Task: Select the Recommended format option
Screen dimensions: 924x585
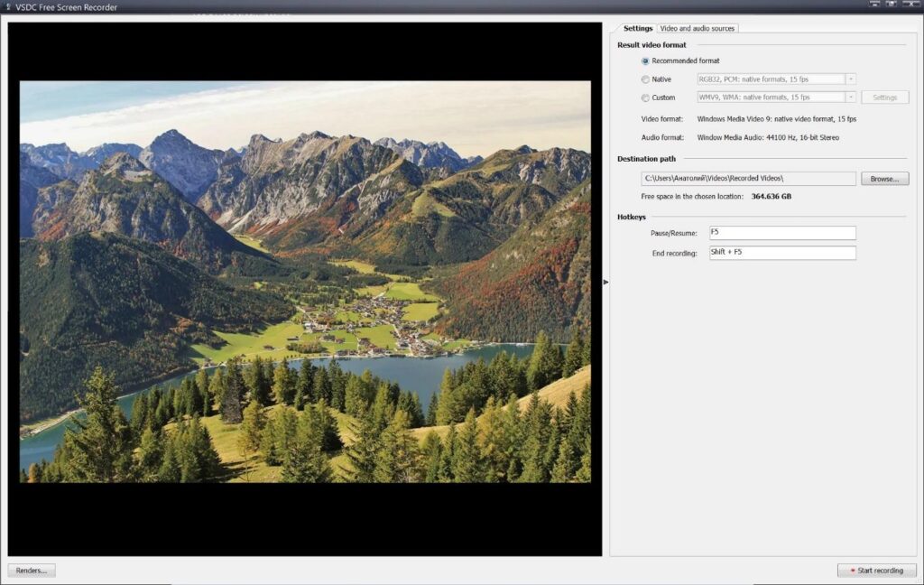Action: click(x=645, y=61)
